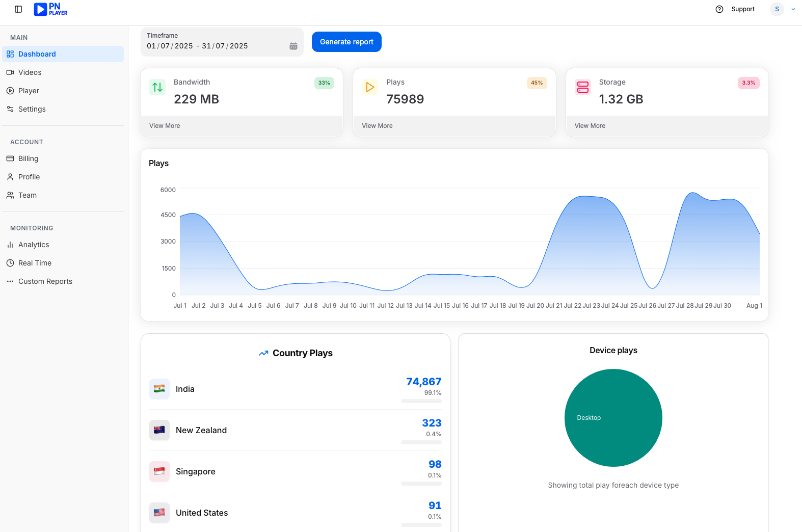802x532 pixels.
Task: Click the Bandwidth up-down arrows icon
Action: [157, 87]
